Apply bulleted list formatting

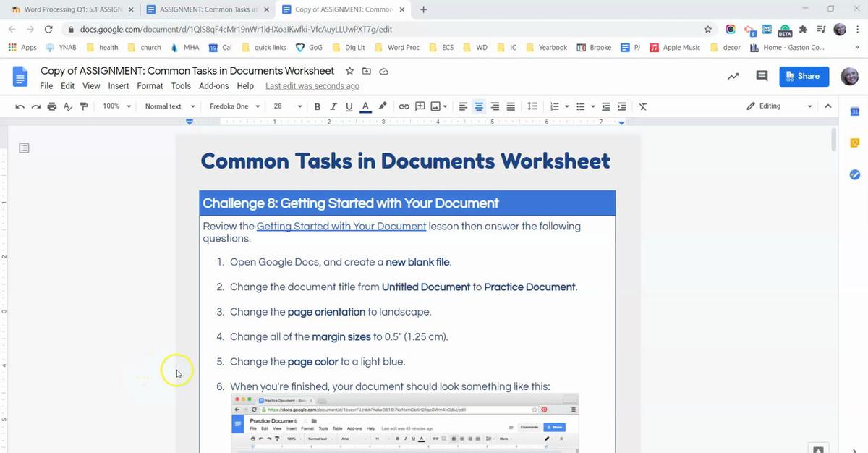point(580,106)
